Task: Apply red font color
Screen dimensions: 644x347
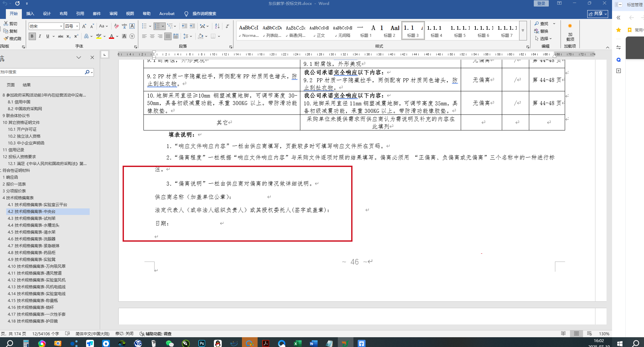Action: 112,36
